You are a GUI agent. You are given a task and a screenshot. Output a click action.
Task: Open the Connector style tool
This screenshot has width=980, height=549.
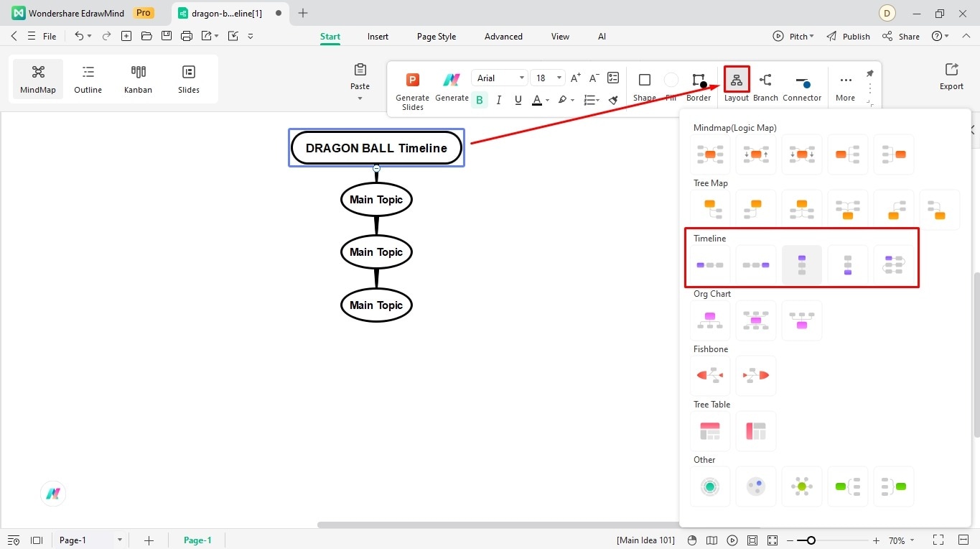[802, 86]
